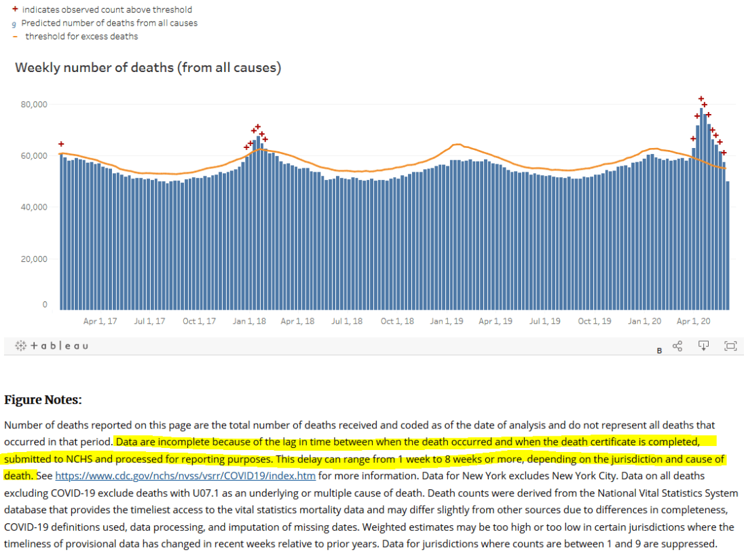746x560 pixels.
Task: Select the highest red plus marker in April 2020
Action: 701,99
